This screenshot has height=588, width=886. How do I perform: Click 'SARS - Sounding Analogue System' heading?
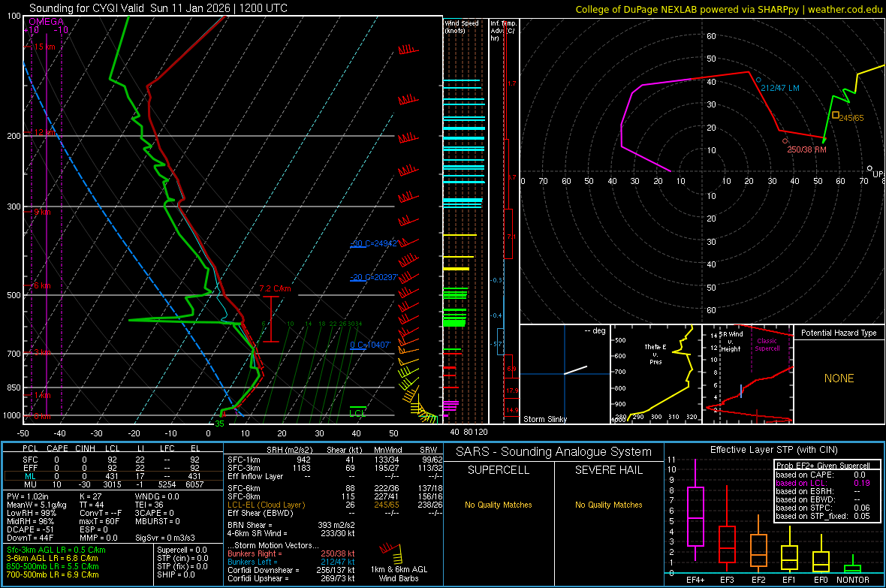pyautogui.click(x=553, y=451)
